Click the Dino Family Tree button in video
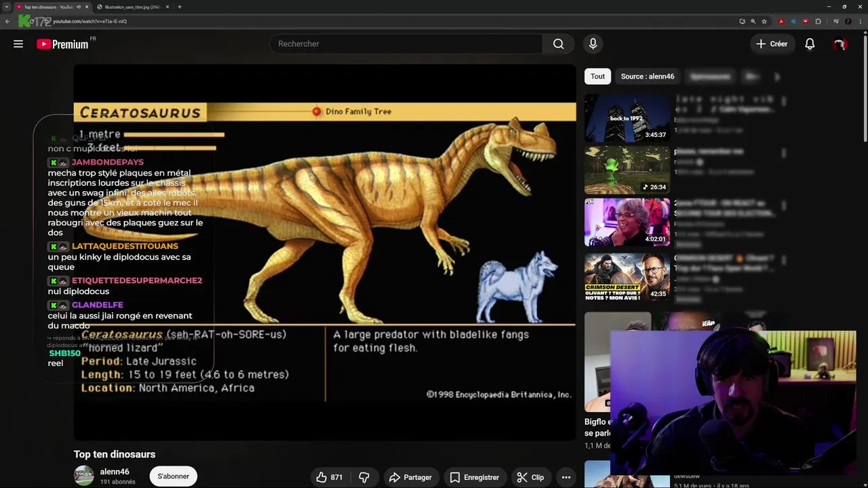The width and height of the screenshot is (868, 488). [352, 112]
